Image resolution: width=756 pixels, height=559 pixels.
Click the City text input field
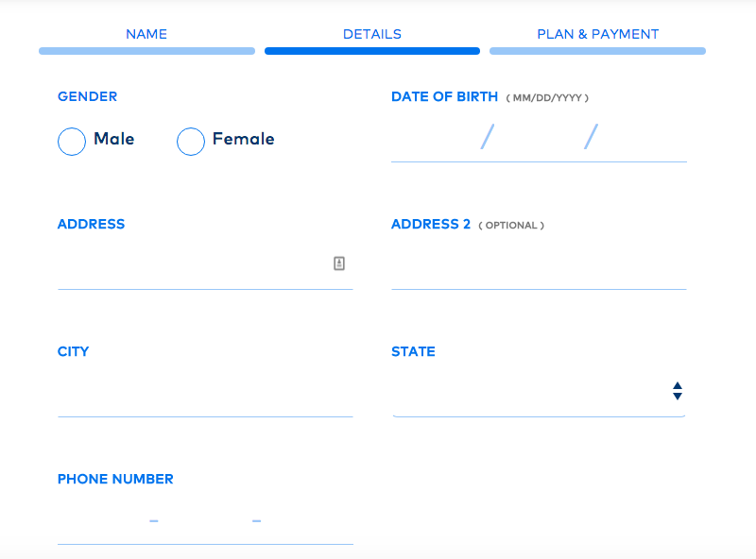(x=205, y=392)
